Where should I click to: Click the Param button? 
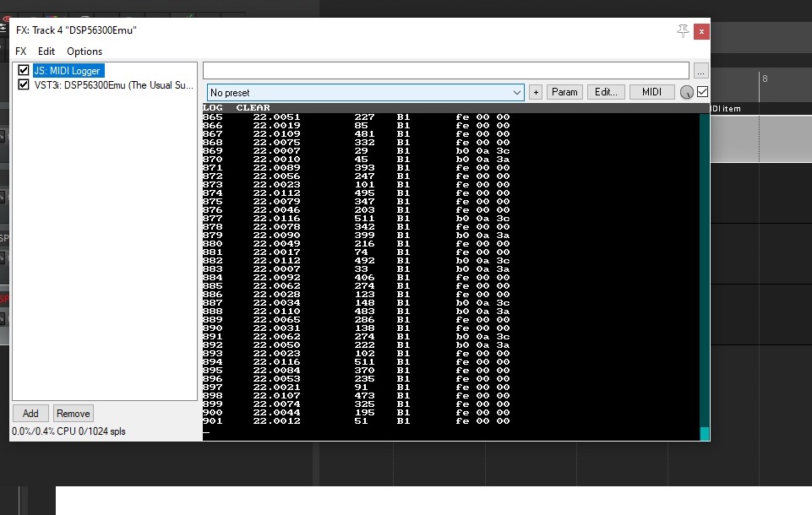(x=564, y=92)
